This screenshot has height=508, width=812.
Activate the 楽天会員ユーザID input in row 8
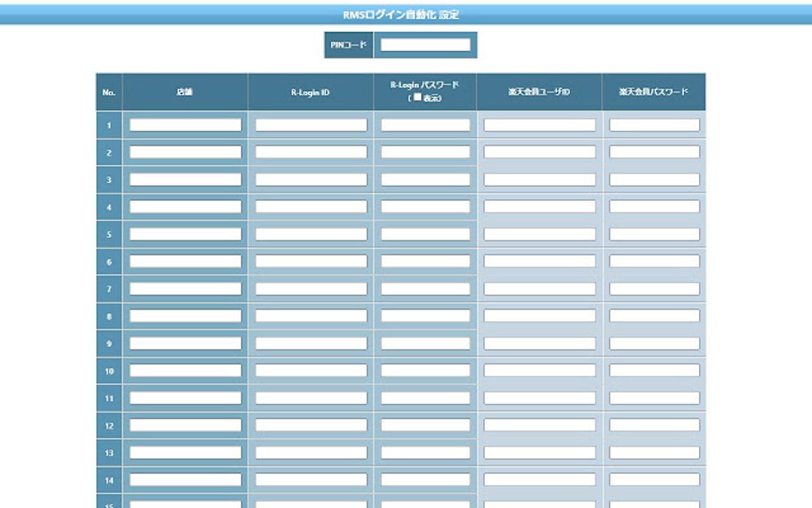pos(540,316)
